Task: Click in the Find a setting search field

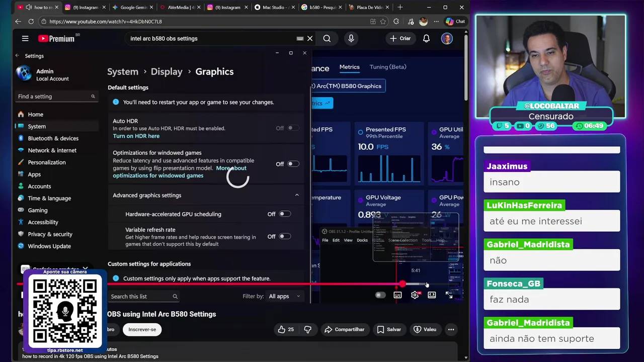Action: pos(56,97)
